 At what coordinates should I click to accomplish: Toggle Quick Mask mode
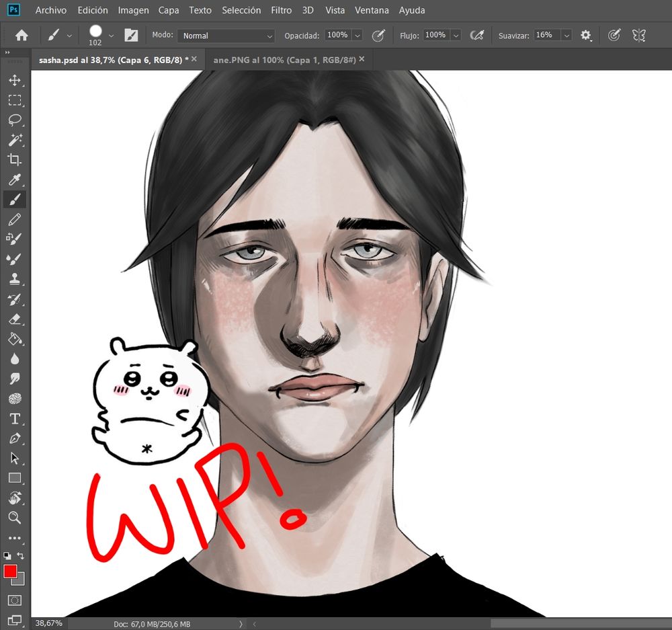coord(15,600)
